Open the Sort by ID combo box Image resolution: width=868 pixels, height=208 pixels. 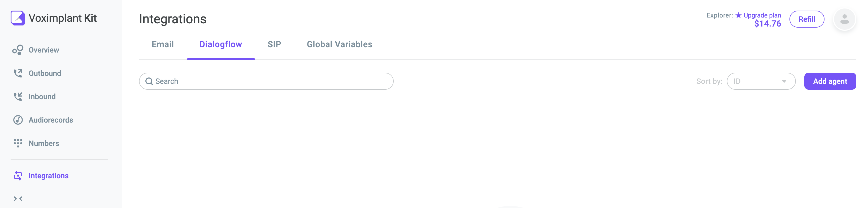[761, 81]
